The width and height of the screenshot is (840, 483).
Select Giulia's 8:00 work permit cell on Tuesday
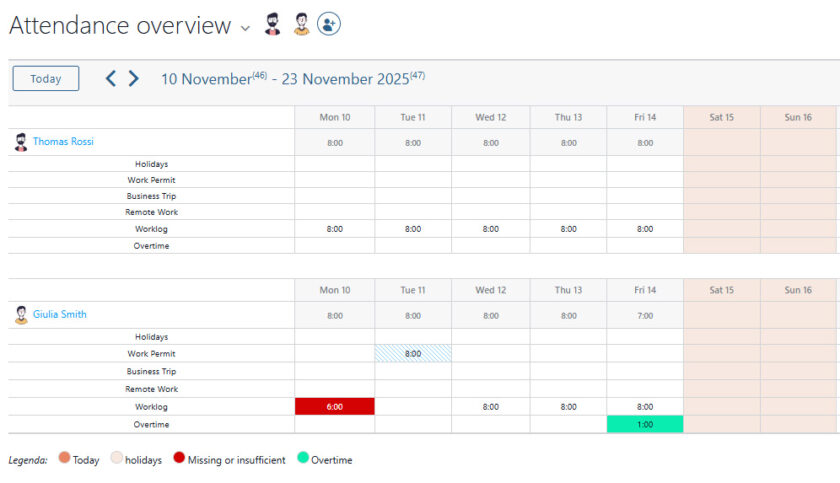coord(413,354)
